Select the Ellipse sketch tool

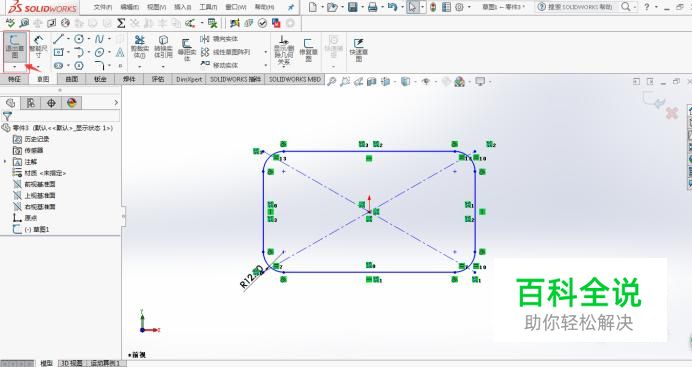click(99, 52)
